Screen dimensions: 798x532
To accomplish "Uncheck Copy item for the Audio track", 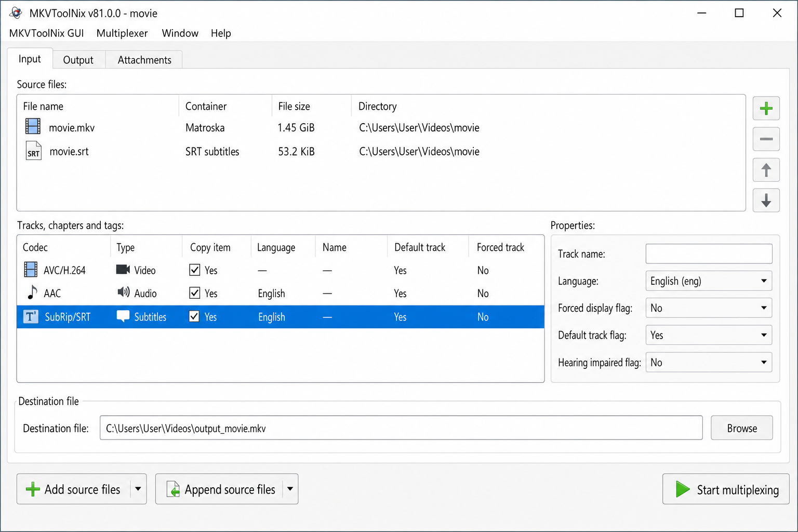I will point(194,293).
